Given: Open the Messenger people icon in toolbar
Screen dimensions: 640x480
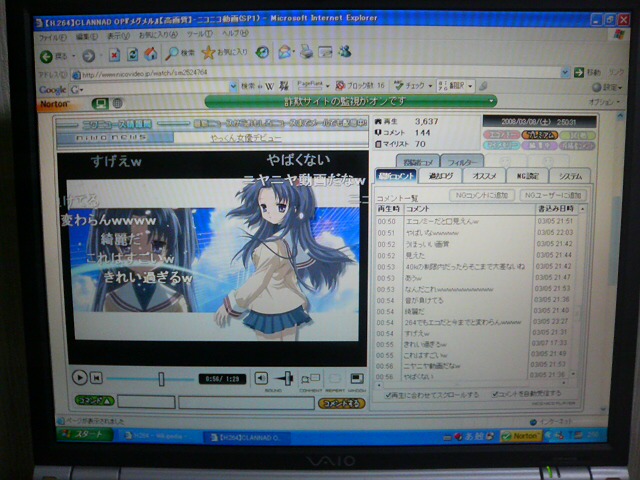Looking at the screenshot, I should pyautogui.click(x=345, y=51).
